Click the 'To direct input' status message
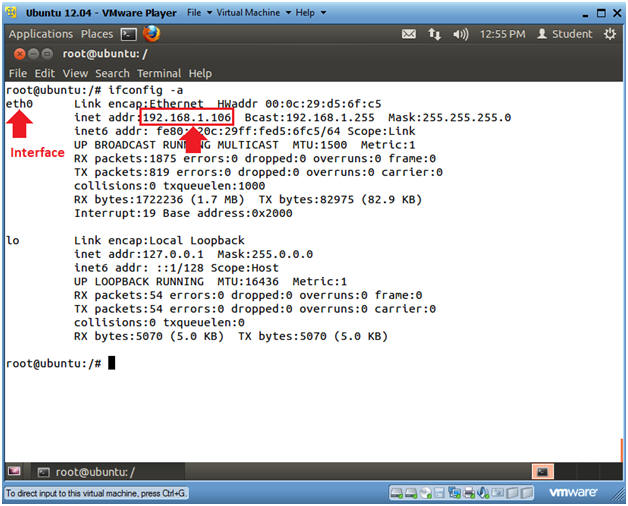Image resolution: width=628 pixels, height=506 pixels. 96,493
